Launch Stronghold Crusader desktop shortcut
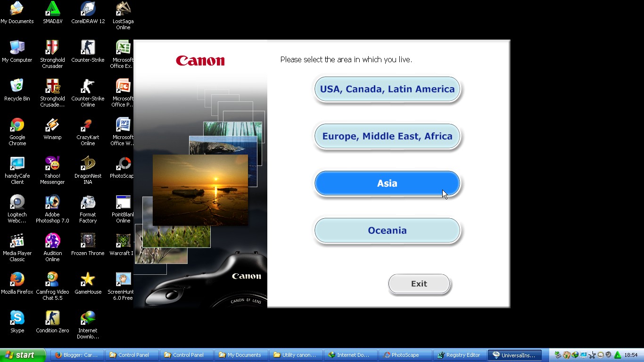The height and width of the screenshot is (362, 644). (x=52, y=55)
